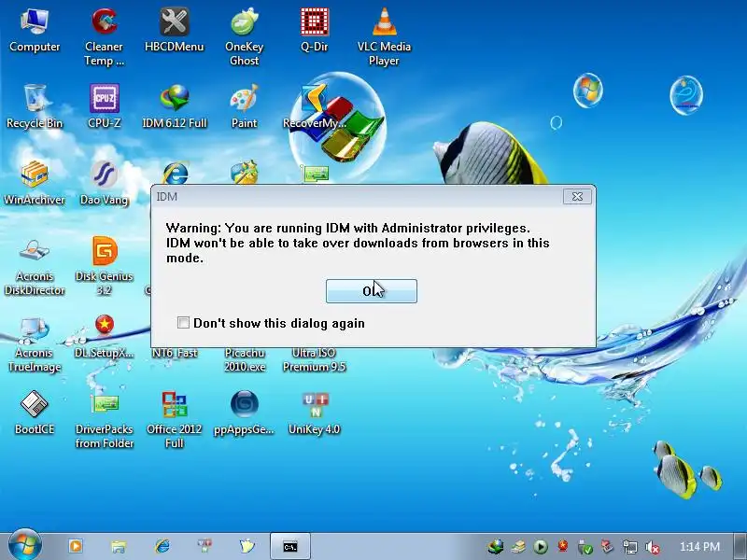Select the VLC Media Player shortcut
This screenshot has width=747, height=560.
click(384, 37)
